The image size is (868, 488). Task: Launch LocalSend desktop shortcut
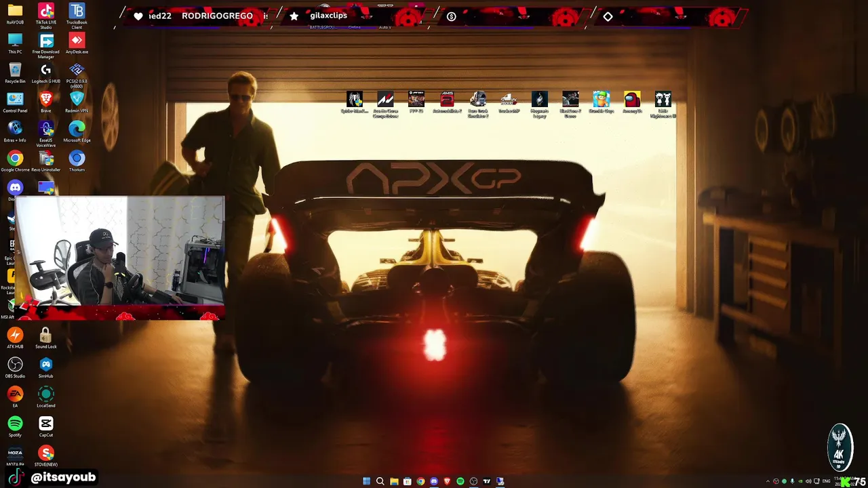pos(46,396)
